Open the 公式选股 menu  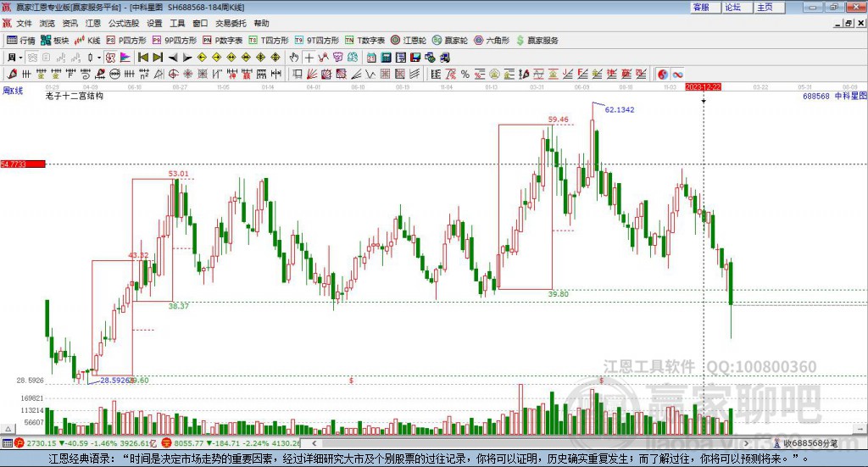(x=124, y=23)
